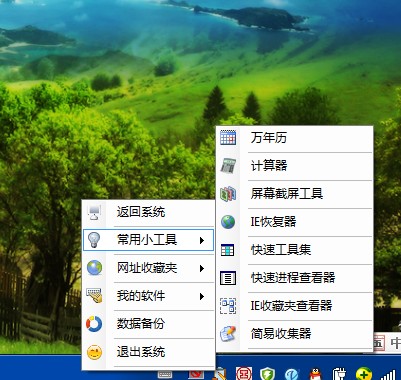This screenshot has width=401, height=380.
Task: Select IE恢复器 menu entry
Action: pyautogui.click(x=294, y=222)
